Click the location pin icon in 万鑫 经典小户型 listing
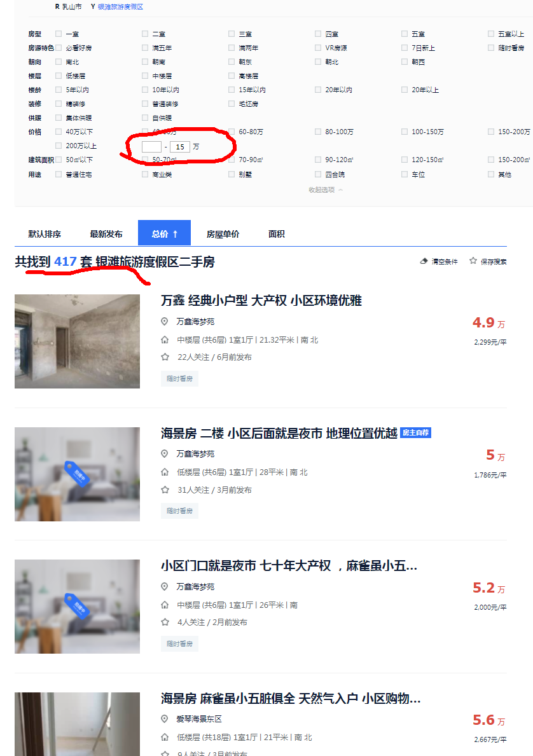The image size is (533, 756). [165, 322]
